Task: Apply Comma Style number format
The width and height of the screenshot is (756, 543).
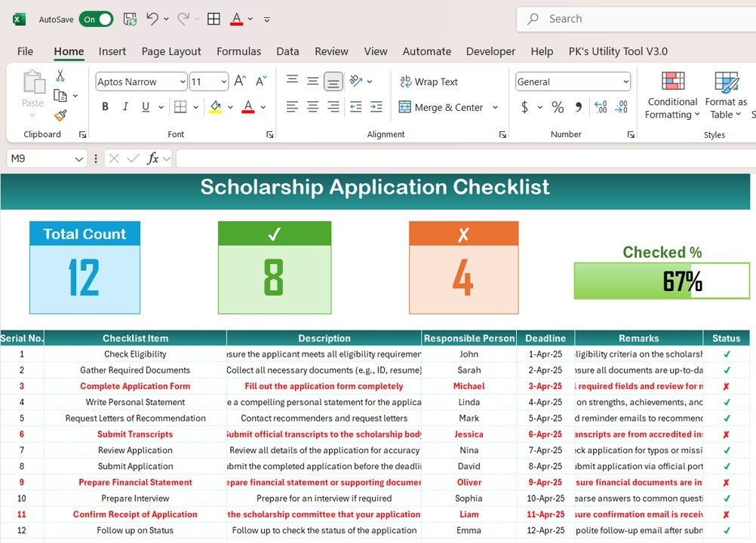Action: click(x=579, y=107)
